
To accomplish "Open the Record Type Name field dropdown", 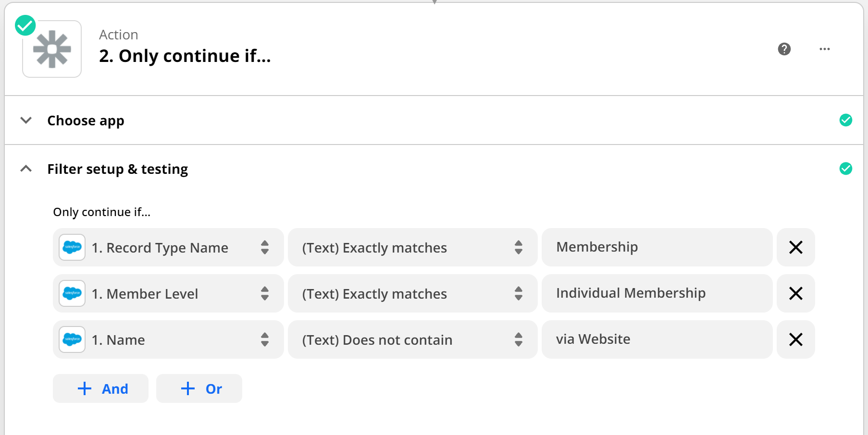I will (168, 247).
